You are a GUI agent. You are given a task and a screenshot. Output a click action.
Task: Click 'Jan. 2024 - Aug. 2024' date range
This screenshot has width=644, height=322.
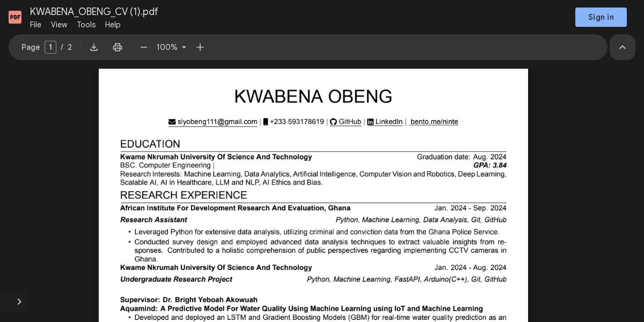(471, 267)
